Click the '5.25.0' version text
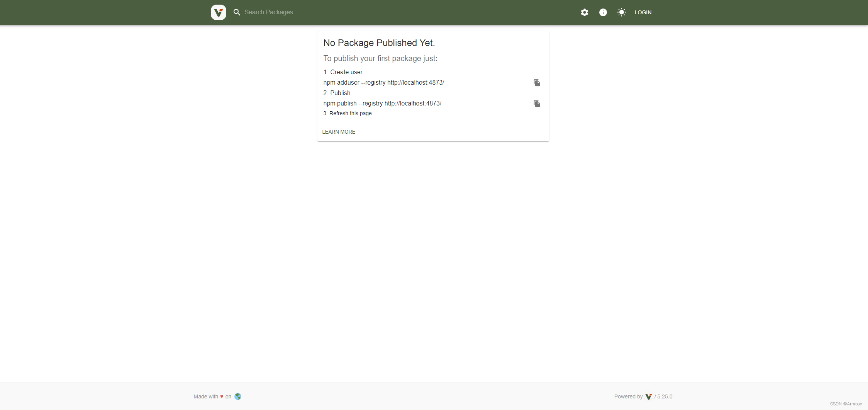The height and width of the screenshot is (410, 868). pyautogui.click(x=665, y=396)
